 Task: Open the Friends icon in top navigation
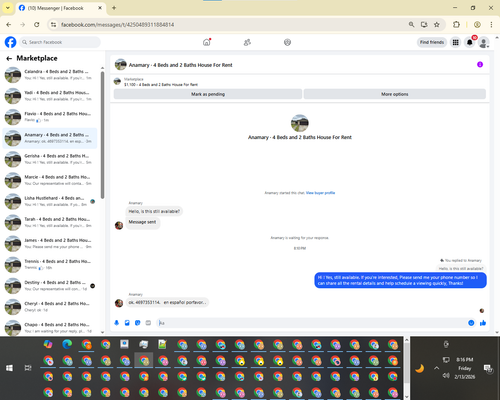247,42
